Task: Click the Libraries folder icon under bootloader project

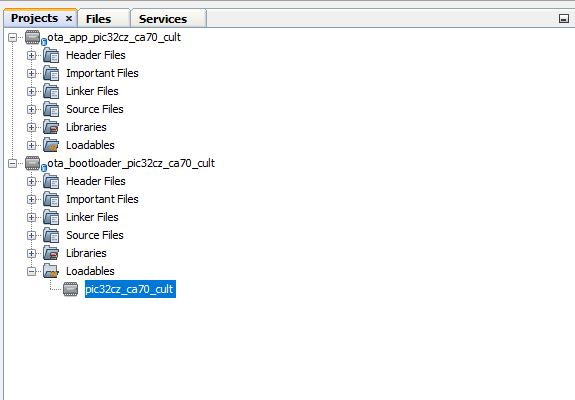Action: (x=51, y=253)
